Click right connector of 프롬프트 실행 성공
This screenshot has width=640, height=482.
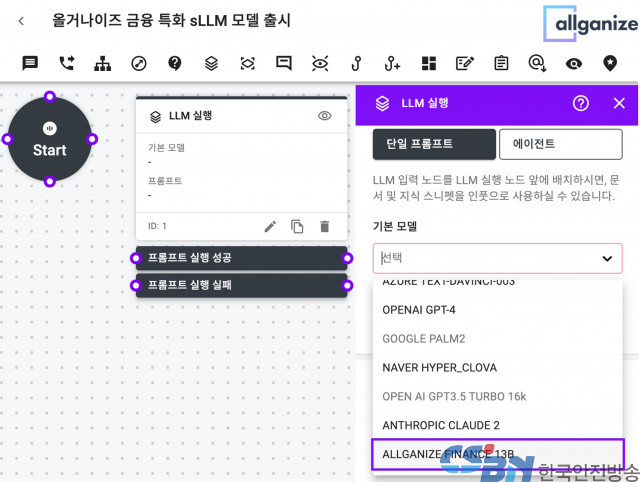tap(347, 258)
